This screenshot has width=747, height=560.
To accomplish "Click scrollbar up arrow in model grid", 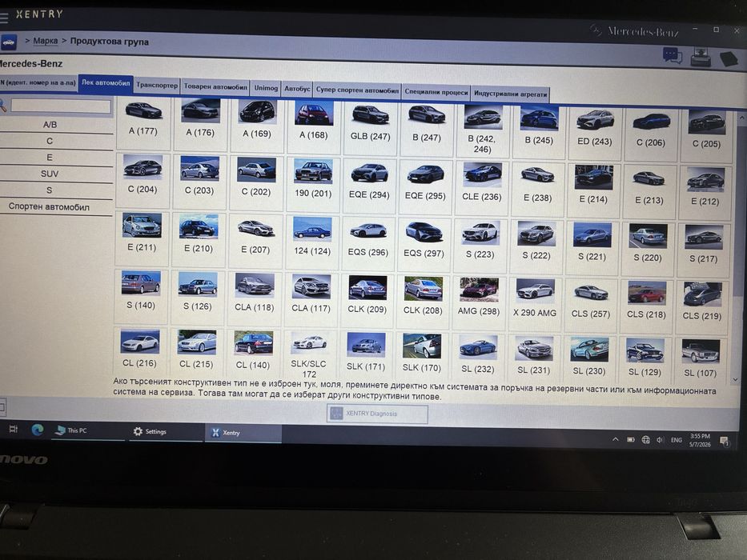I will pyautogui.click(x=741, y=117).
